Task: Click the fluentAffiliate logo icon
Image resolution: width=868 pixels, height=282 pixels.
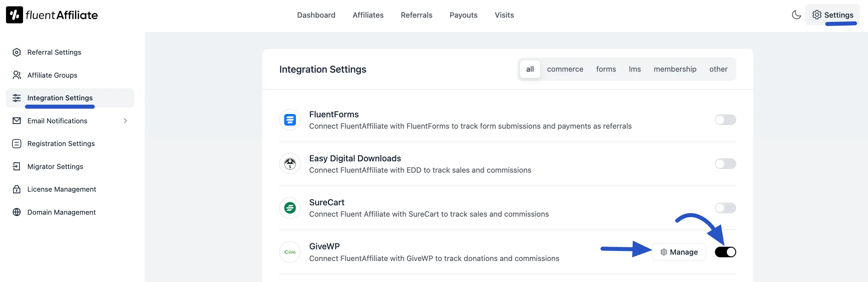Action: [14, 15]
